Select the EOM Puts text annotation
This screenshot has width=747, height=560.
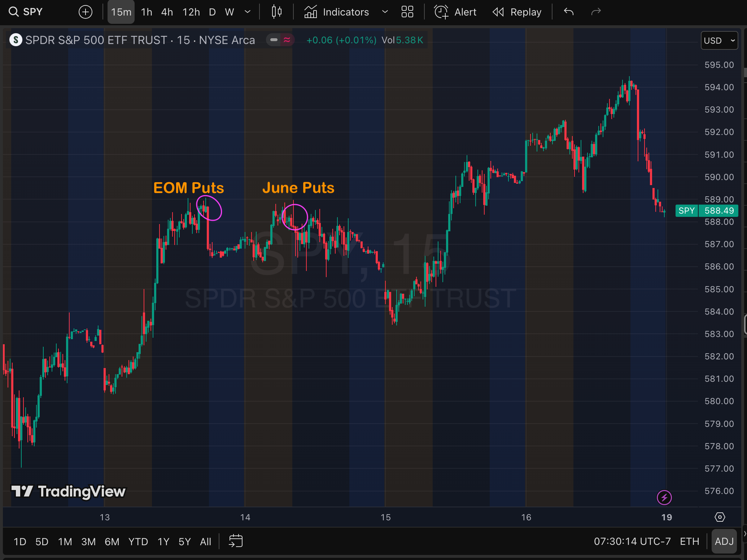[189, 188]
